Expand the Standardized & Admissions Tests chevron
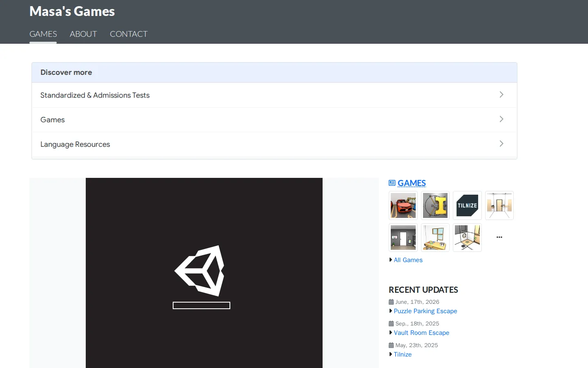The image size is (588, 368). (x=501, y=94)
